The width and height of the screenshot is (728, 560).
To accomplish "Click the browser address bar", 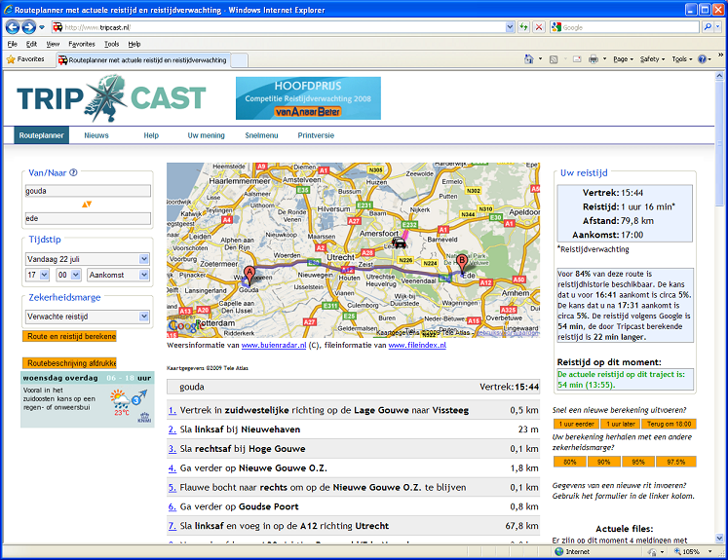I will [x=279, y=27].
